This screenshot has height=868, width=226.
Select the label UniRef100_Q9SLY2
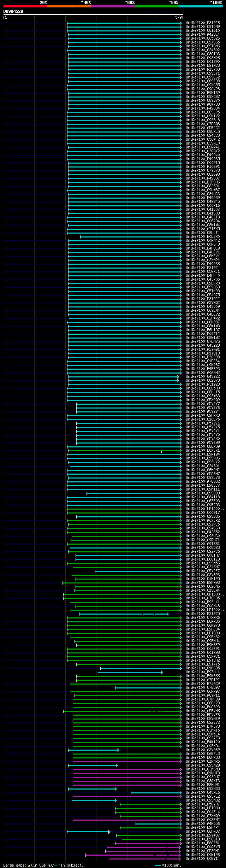click(203, 462)
